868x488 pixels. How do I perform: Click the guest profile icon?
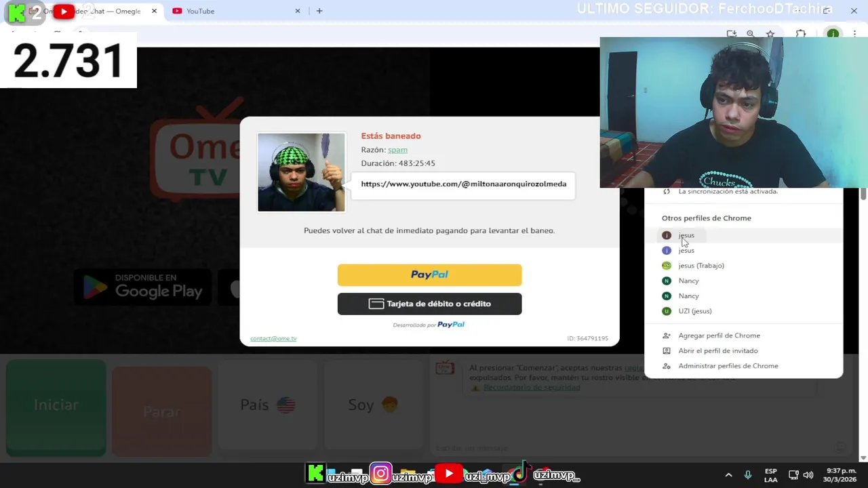(667, 350)
